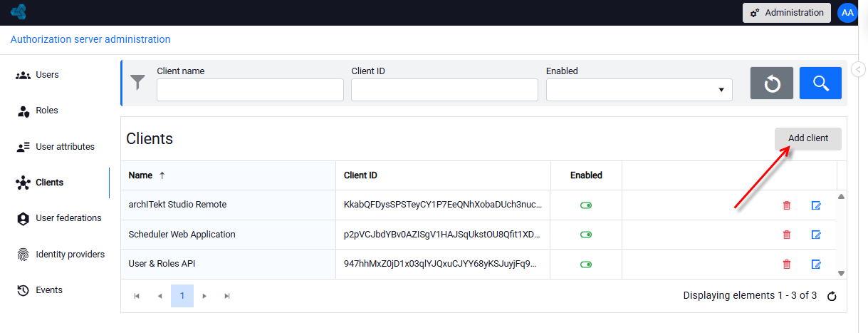Click the User attributes icon

[23, 147]
